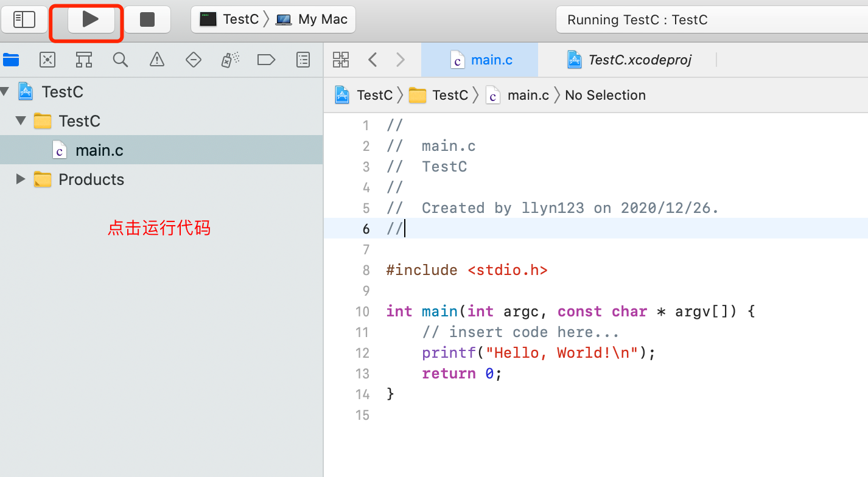
Task: Select the Products folder row
Action: coord(161,179)
